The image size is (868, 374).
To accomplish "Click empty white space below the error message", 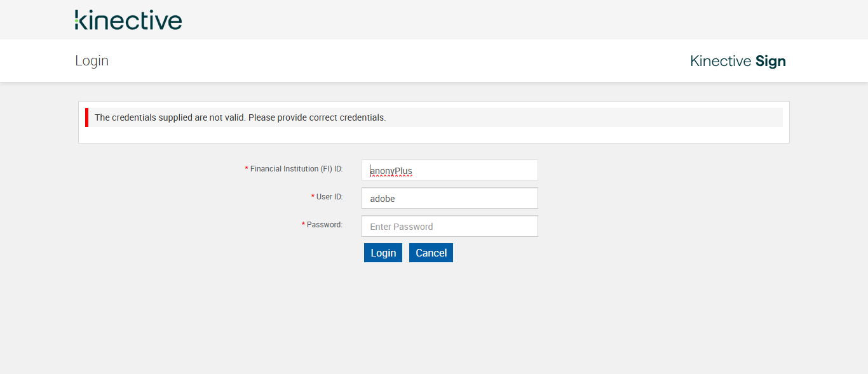I will coord(433,135).
